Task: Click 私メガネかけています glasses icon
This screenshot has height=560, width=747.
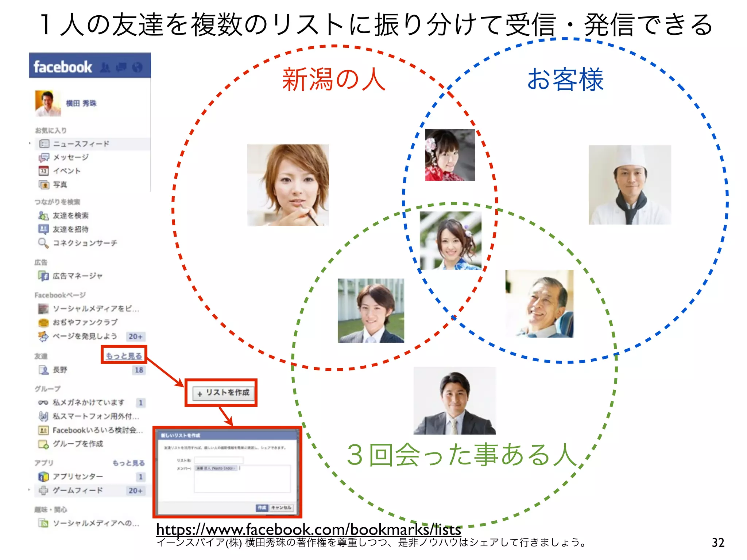Action: [43, 403]
